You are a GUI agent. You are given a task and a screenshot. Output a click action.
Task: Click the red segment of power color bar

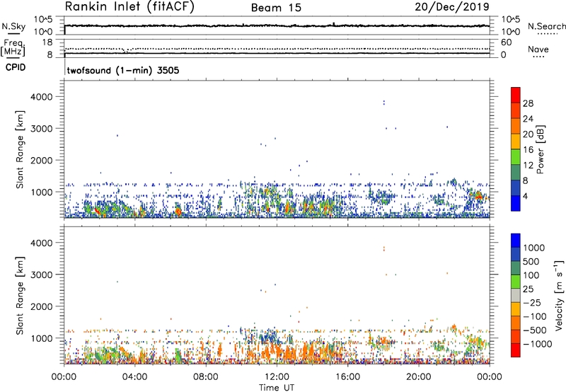tap(516, 95)
